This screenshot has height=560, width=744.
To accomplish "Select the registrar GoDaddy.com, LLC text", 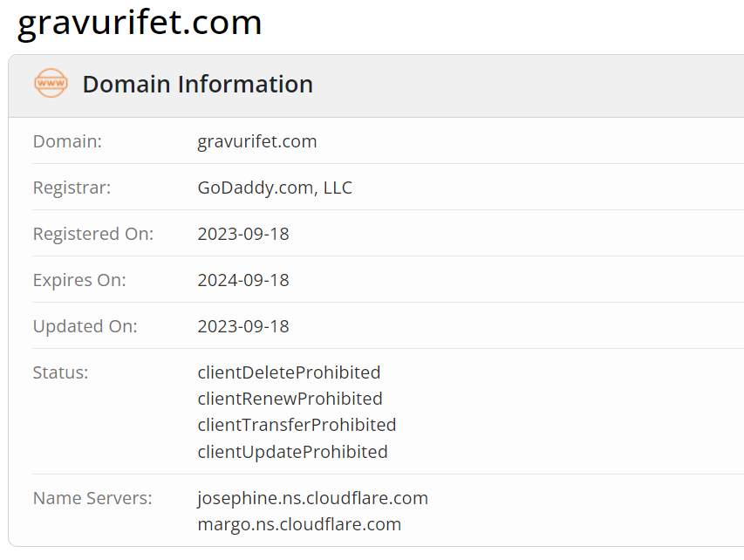I will click(275, 188).
